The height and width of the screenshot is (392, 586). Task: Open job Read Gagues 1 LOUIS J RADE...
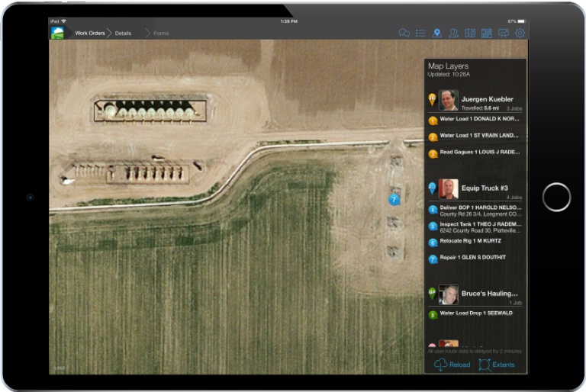click(x=480, y=152)
